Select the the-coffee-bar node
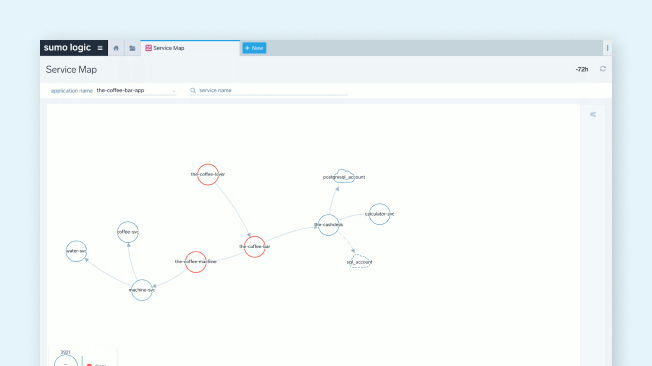The width and height of the screenshot is (652, 366). tap(254, 247)
